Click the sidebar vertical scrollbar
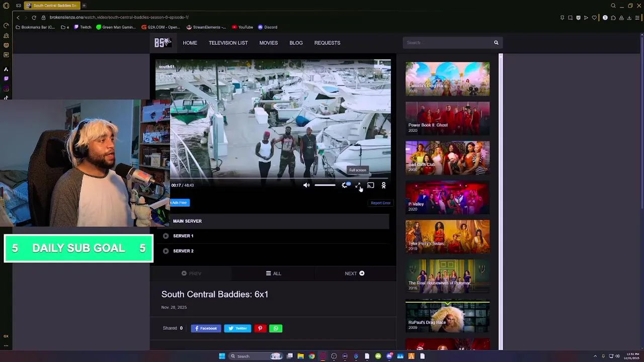644x362 pixels. [x=501, y=201]
